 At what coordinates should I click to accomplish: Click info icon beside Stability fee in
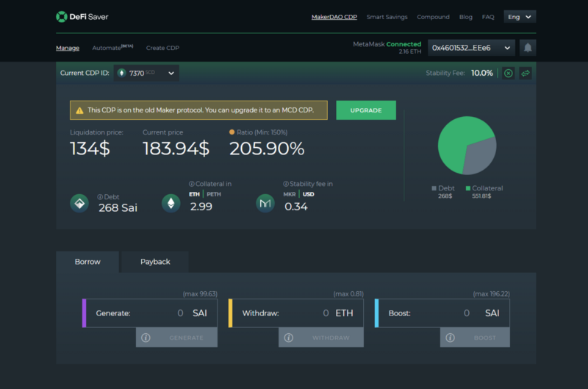pyautogui.click(x=286, y=184)
